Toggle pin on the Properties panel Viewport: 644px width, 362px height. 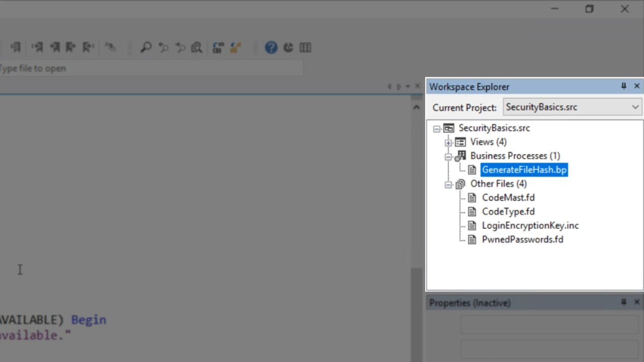pyautogui.click(x=623, y=302)
